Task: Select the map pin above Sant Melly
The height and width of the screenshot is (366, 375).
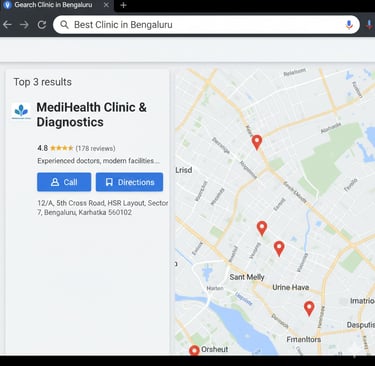Action: (279, 248)
